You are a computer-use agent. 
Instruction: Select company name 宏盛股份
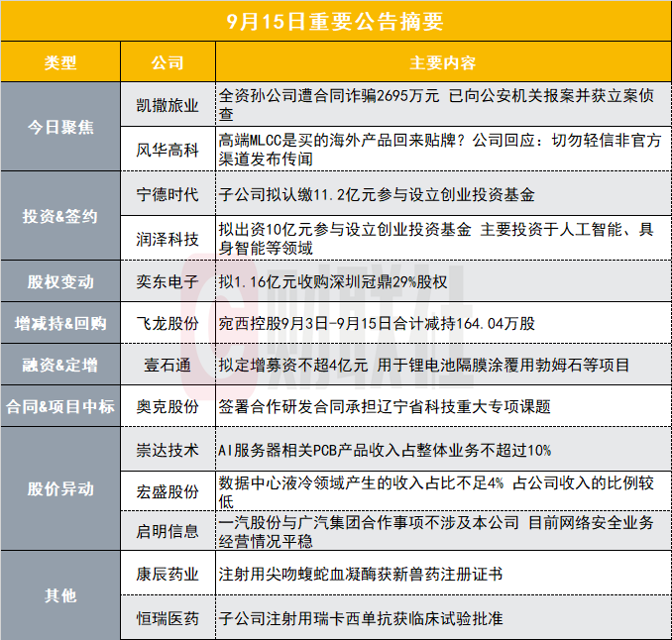coord(168,491)
